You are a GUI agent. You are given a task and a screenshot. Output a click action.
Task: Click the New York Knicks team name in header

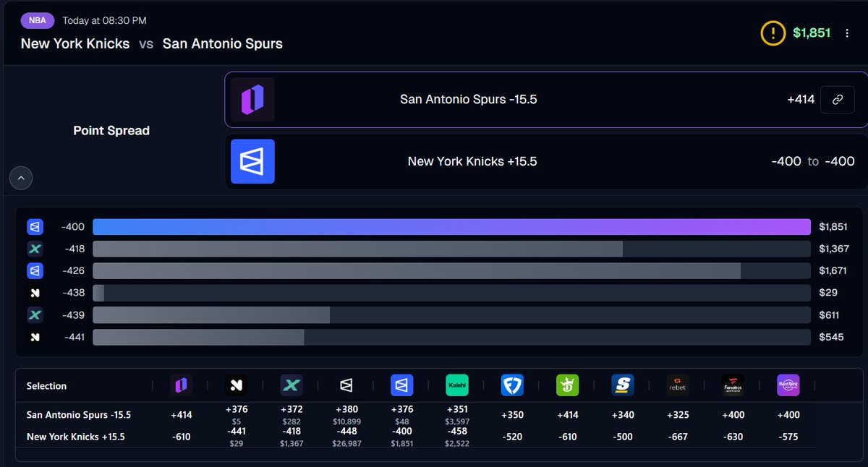tap(75, 43)
